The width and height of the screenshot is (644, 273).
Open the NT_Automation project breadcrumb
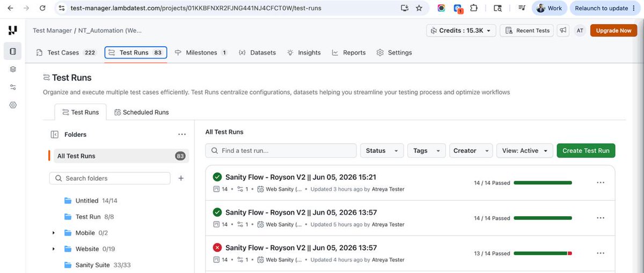tap(110, 31)
